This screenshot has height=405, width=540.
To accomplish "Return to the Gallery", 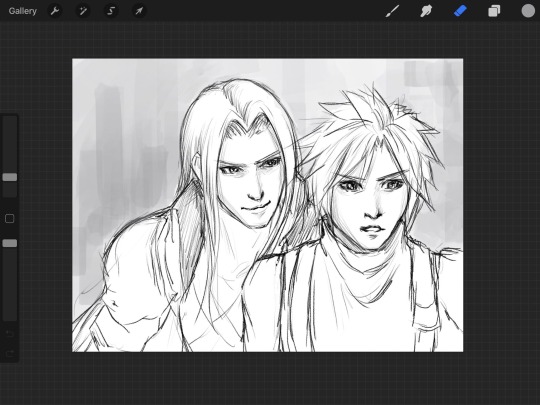I will [22, 11].
